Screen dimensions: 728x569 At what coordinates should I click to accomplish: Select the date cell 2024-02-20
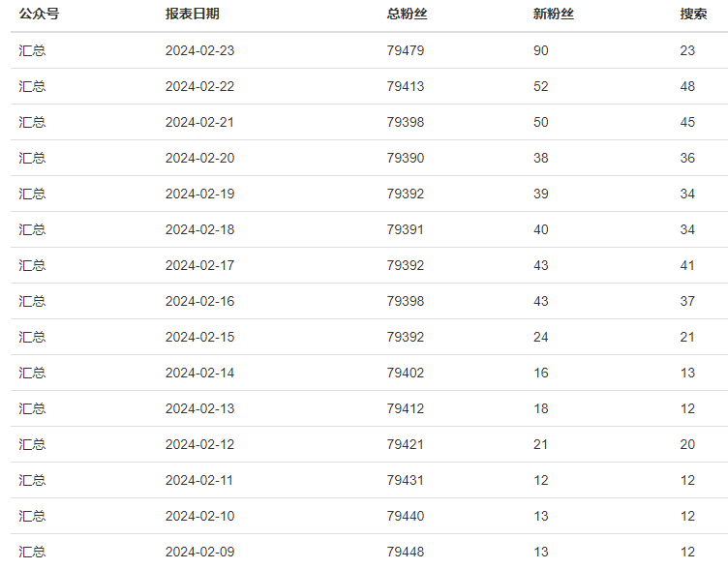(x=199, y=158)
